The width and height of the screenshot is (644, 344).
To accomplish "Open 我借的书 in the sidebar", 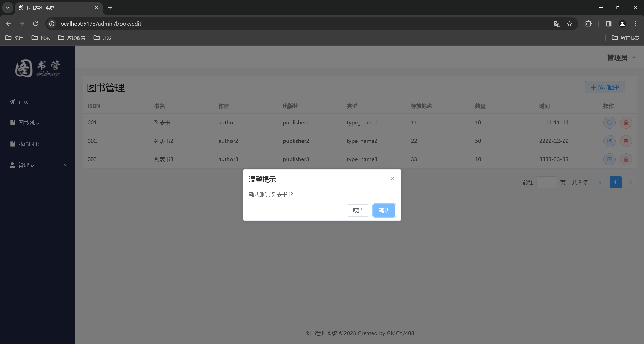I will [38, 144].
